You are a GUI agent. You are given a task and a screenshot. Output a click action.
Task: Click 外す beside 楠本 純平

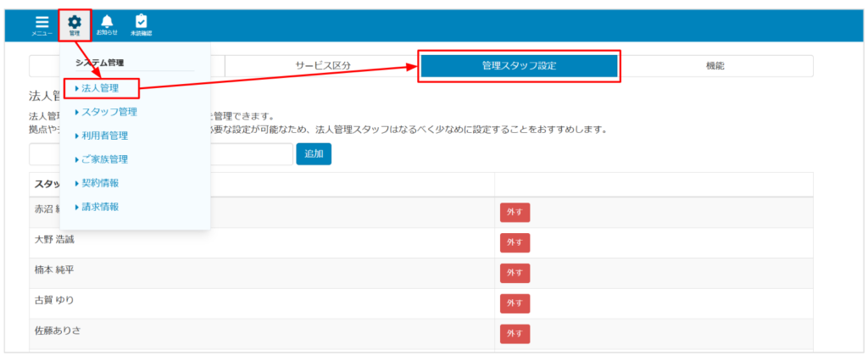tap(515, 273)
